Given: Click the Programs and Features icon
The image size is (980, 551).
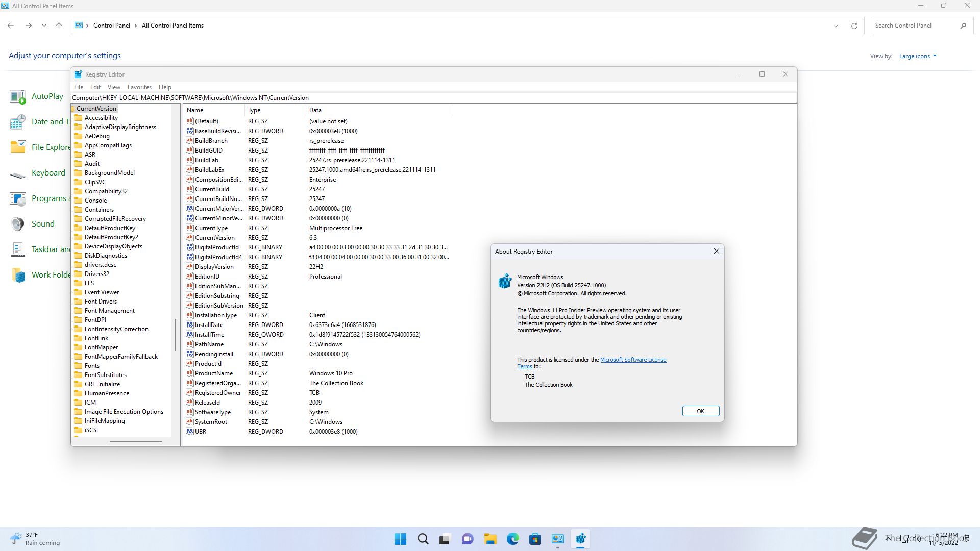Looking at the screenshot, I should click(18, 198).
